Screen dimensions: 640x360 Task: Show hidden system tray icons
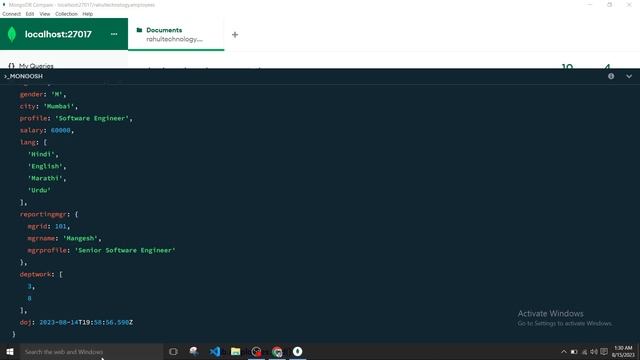[x=564, y=352]
